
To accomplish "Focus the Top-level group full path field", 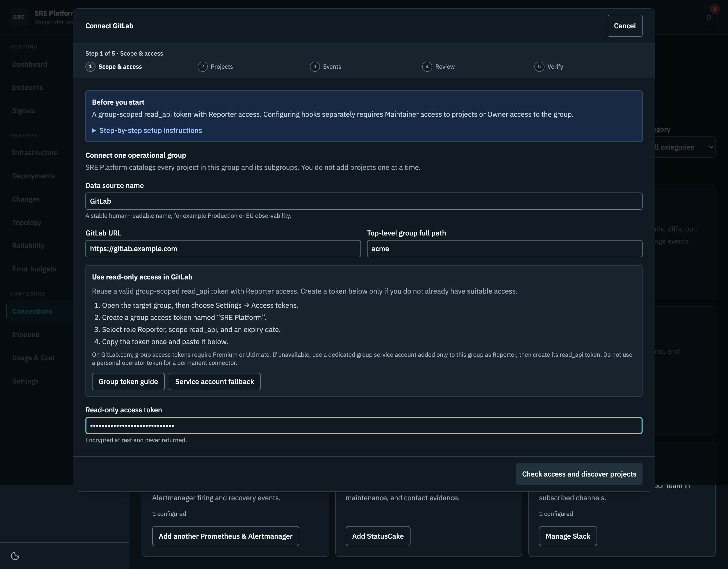I will point(504,249).
